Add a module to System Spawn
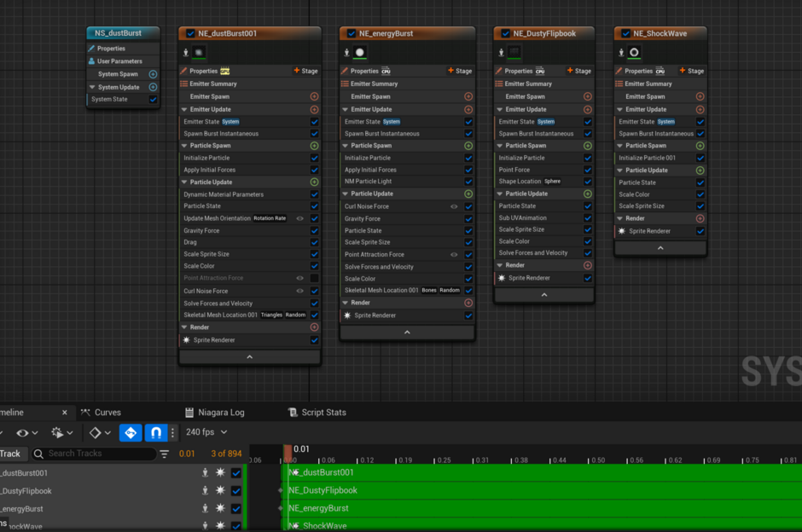This screenshot has width=802, height=532. (x=153, y=74)
